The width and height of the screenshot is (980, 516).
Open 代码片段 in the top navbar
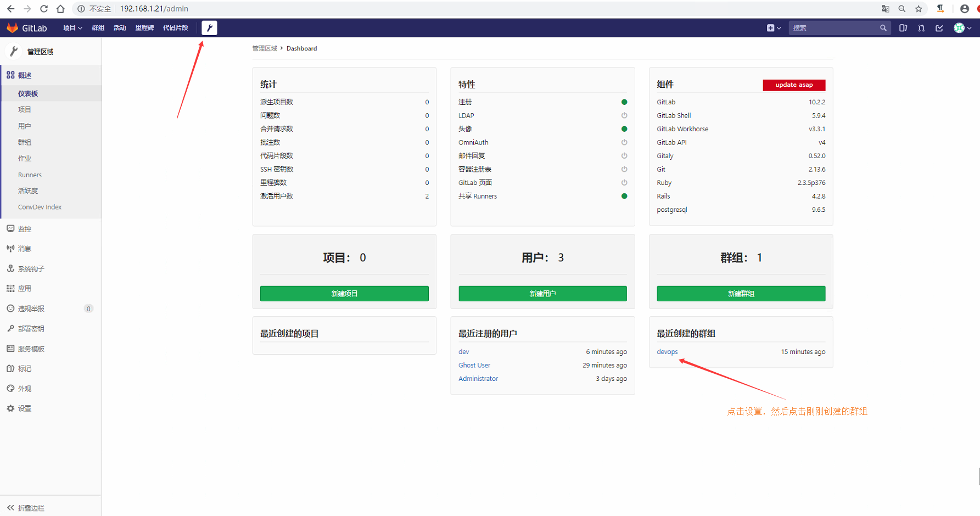point(175,28)
